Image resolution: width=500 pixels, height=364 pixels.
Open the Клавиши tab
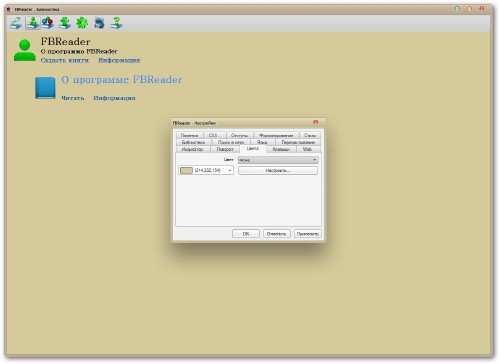[x=281, y=149]
